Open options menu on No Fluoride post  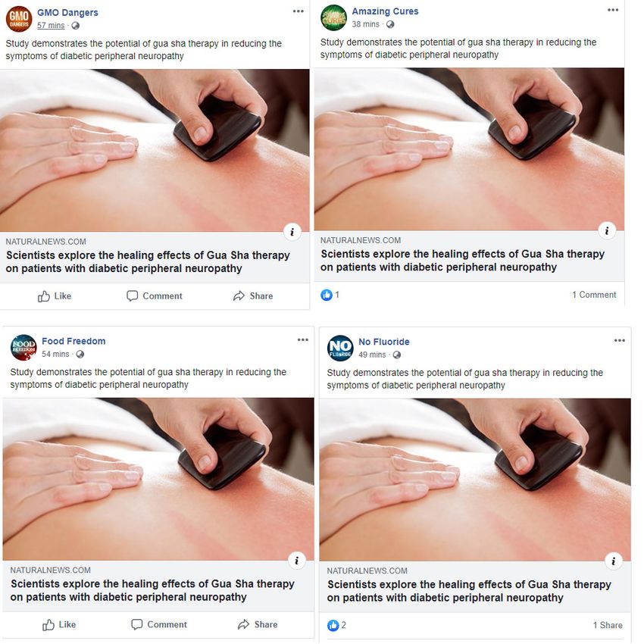pyautogui.click(x=619, y=340)
